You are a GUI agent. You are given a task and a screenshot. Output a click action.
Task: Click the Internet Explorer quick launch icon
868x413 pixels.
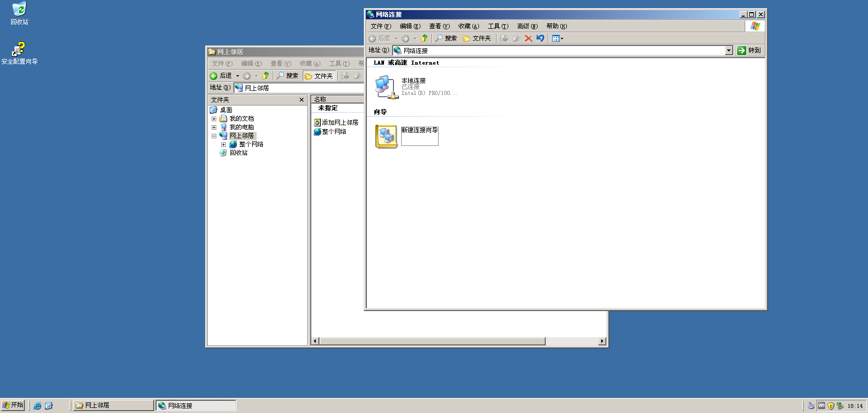[37, 405]
